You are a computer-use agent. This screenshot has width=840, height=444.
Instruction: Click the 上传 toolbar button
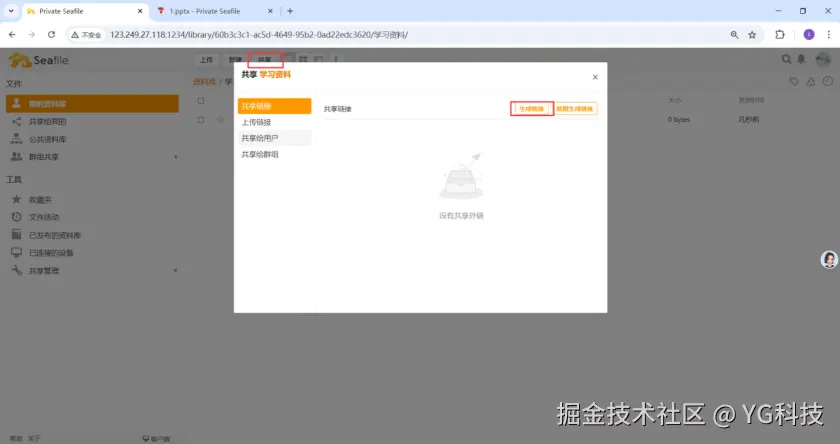tap(206, 59)
